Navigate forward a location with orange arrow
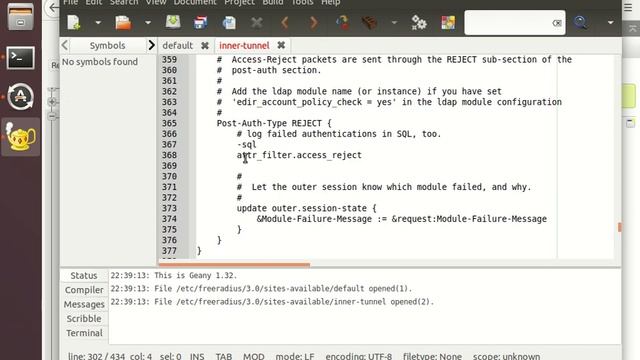Viewport: 640px width, 360px height. click(x=313, y=22)
